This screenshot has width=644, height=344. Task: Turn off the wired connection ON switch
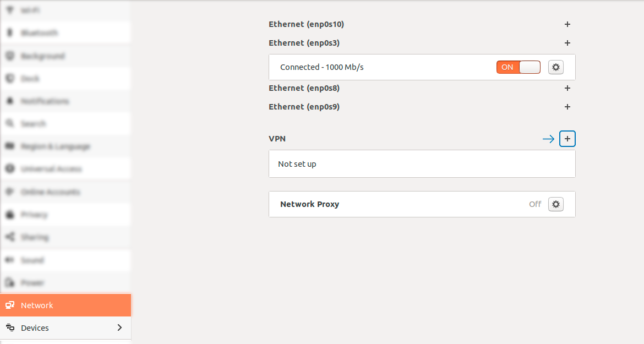(x=519, y=67)
